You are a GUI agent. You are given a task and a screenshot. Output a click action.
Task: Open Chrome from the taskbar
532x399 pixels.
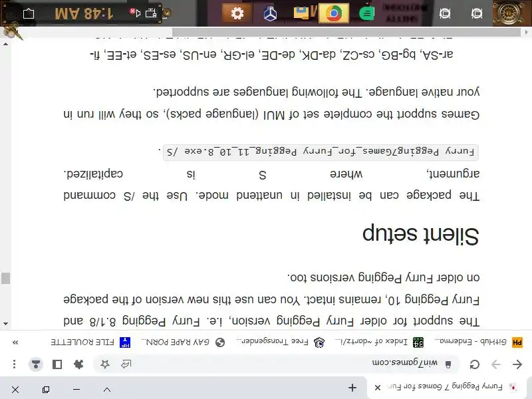coord(334,13)
